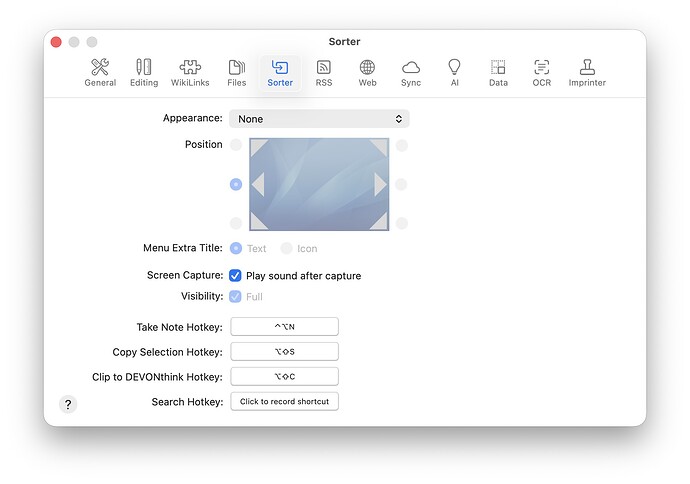Open the General preferences pane

[100, 73]
